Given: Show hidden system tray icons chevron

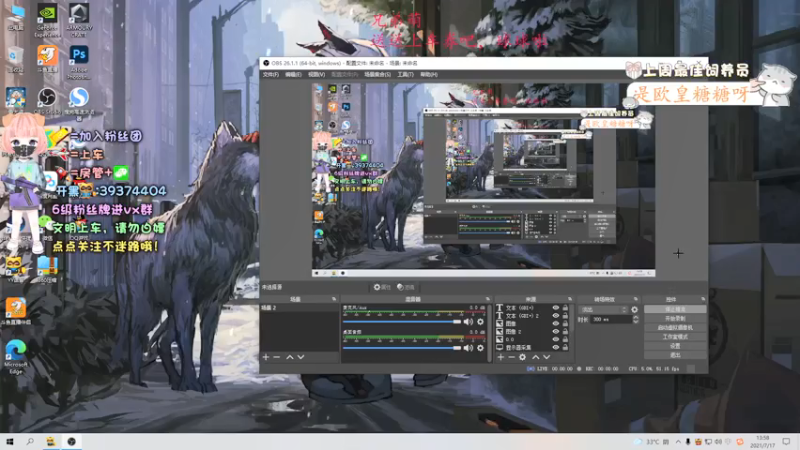Looking at the screenshot, I should (678, 442).
